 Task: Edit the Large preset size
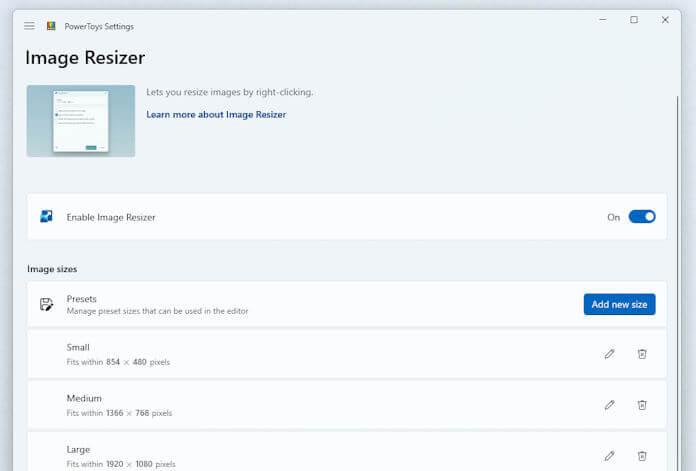609,456
